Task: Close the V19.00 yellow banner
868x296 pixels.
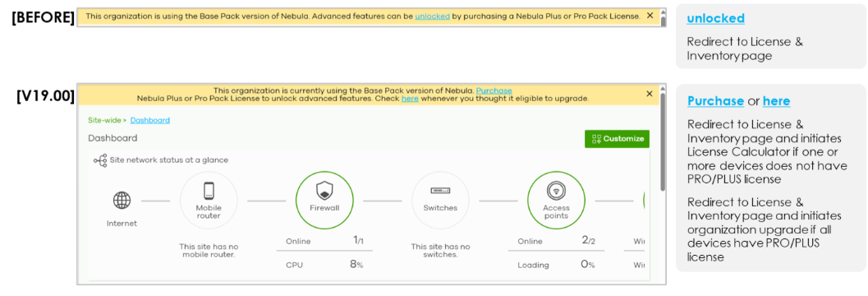Action: click(x=650, y=94)
